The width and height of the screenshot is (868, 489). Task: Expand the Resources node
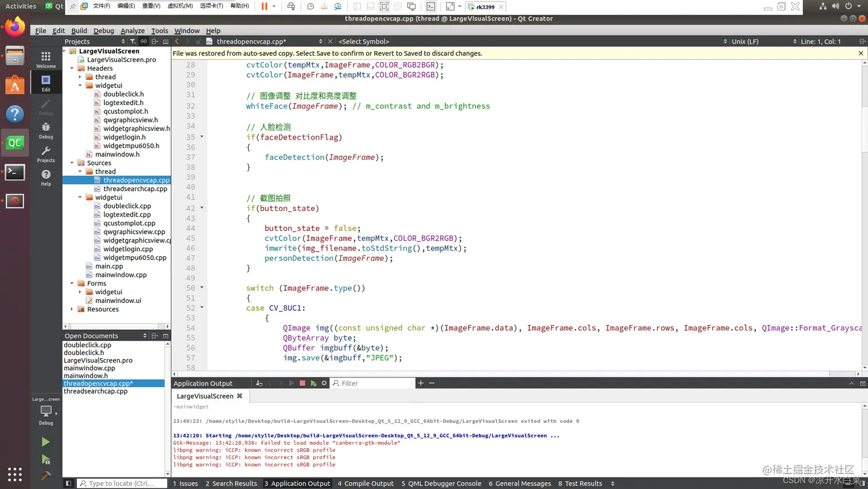pyautogui.click(x=72, y=309)
